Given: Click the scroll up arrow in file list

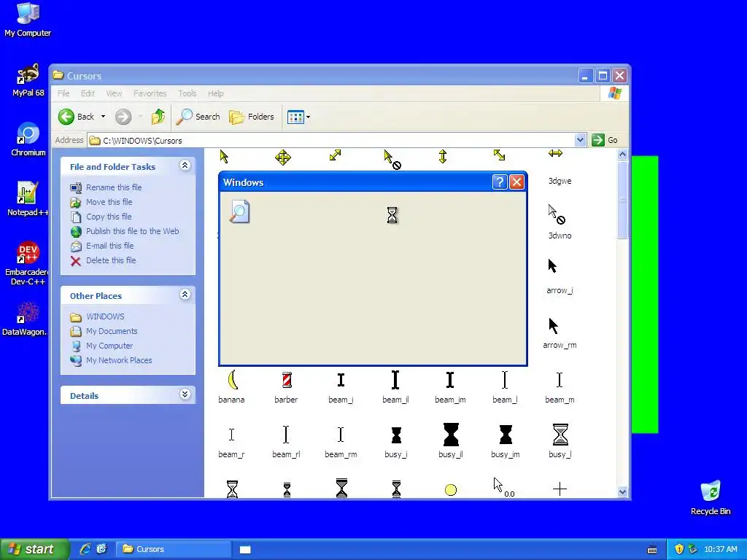Looking at the screenshot, I should (623, 155).
